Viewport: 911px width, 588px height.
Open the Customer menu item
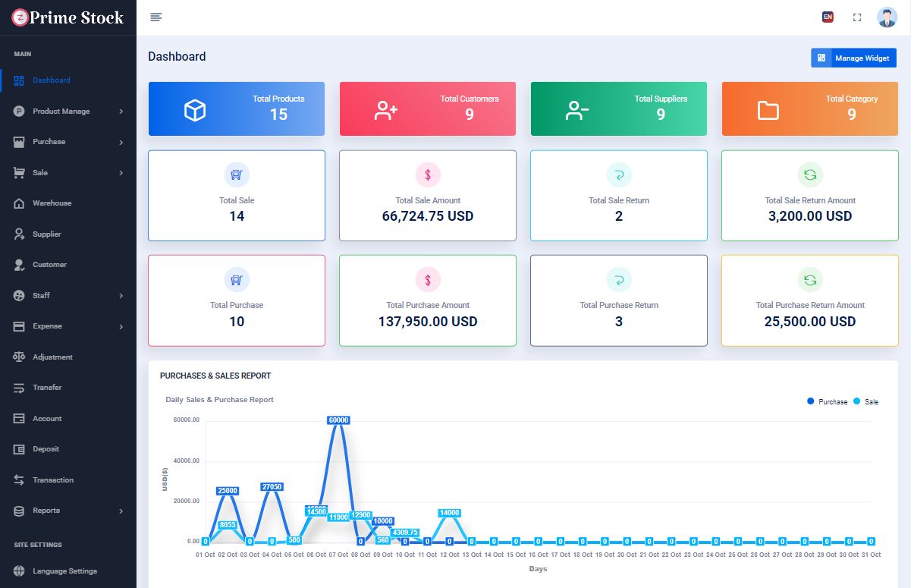click(49, 265)
